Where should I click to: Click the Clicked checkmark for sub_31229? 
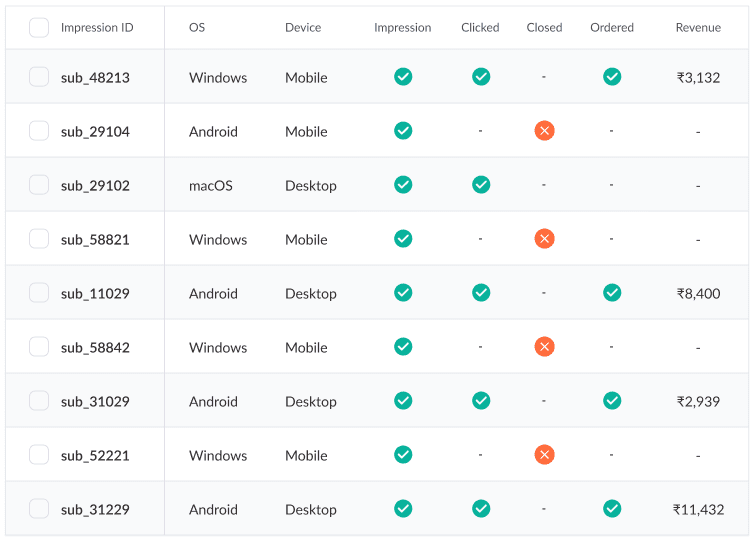(481, 509)
